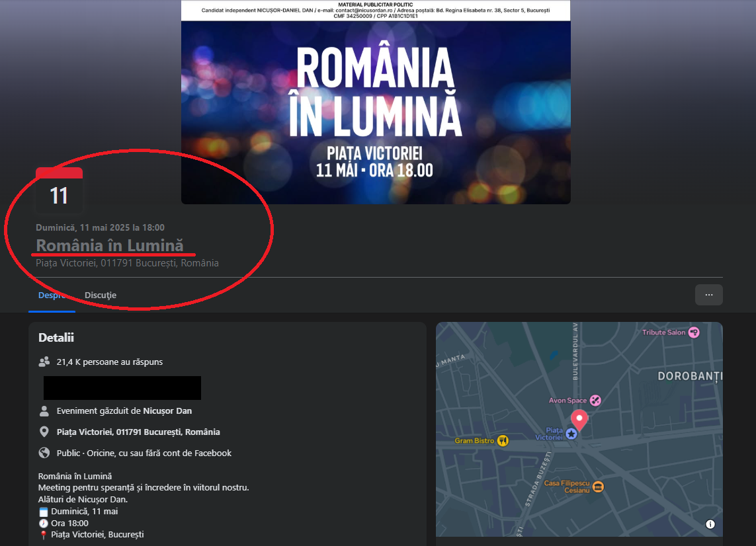Click the red location pin on map

pyautogui.click(x=579, y=419)
